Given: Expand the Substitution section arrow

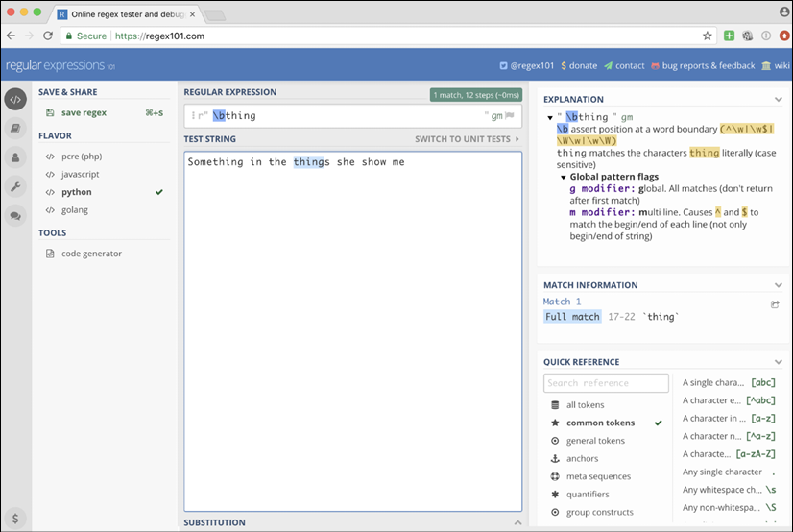Looking at the screenshot, I should [x=517, y=522].
